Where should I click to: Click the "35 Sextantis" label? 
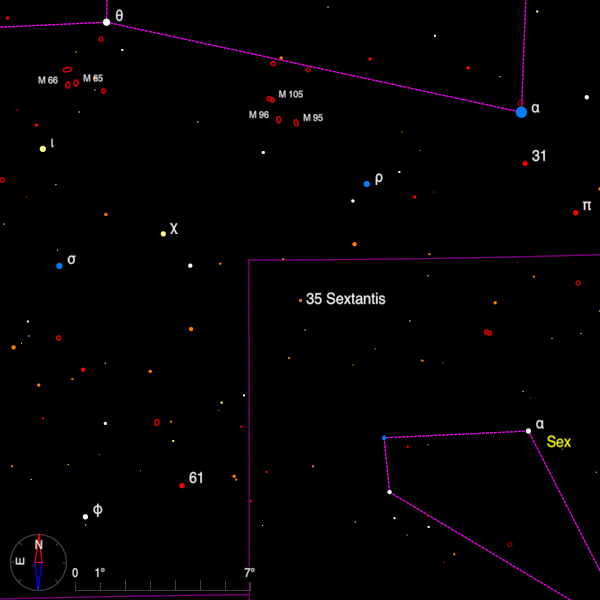(x=346, y=299)
